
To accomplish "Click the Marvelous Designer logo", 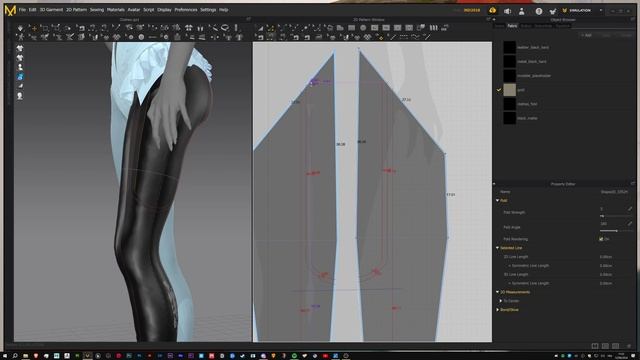I will pos(10,10).
